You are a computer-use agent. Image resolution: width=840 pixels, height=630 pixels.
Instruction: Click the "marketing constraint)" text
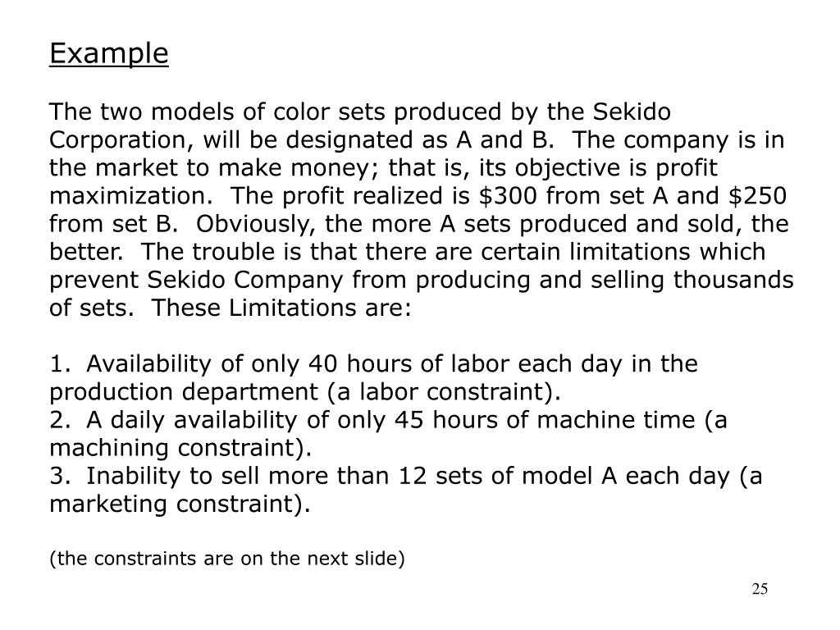tap(180, 505)
